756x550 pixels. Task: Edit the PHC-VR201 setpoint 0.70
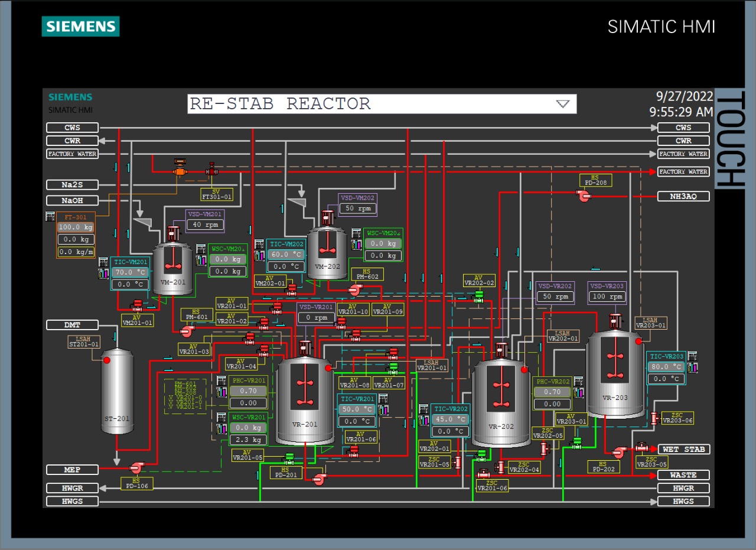[x=248, y=391]
